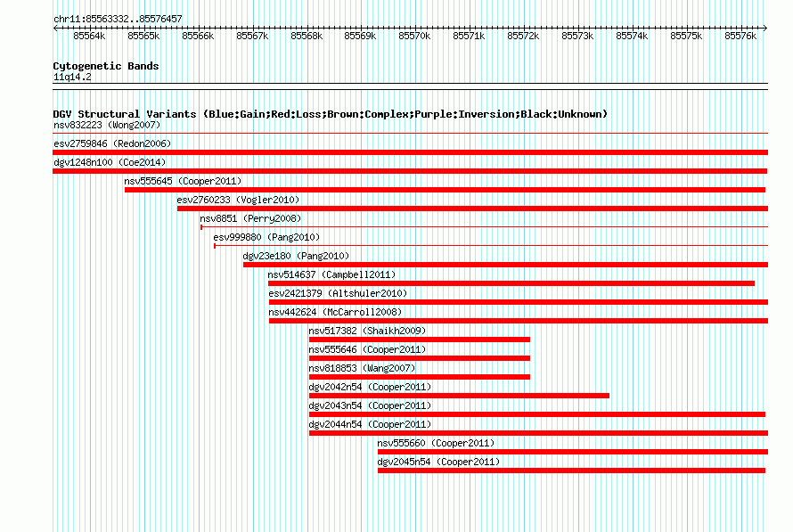Select the esv2759846 (Redon2006) label
The height and width of the screenshot is (532, 793).
point(112,143)
